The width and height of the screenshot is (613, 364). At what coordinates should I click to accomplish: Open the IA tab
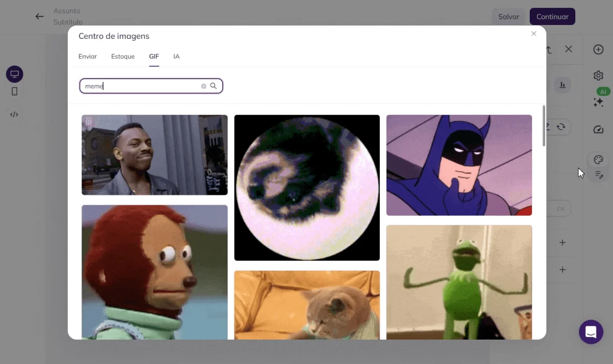(176, 57)
